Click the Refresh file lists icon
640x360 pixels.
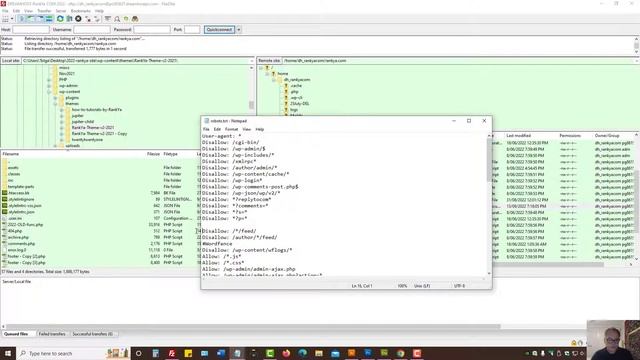[x=60, y=19]
